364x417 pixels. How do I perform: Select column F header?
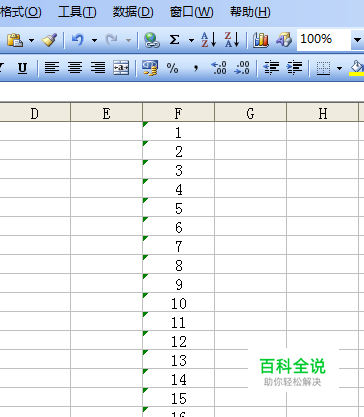coord(178,113)
